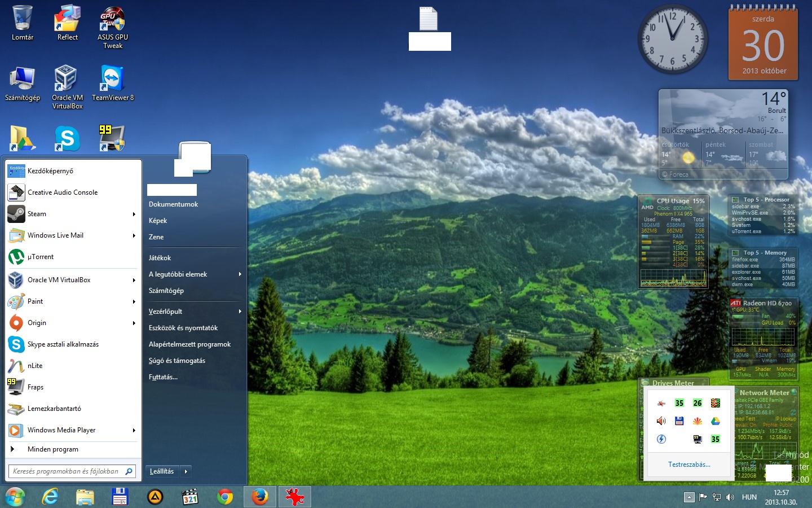Viewport: 812px width, 508px height.
Task: Click red speaker icon in tray popup
Action: point(661,421)
